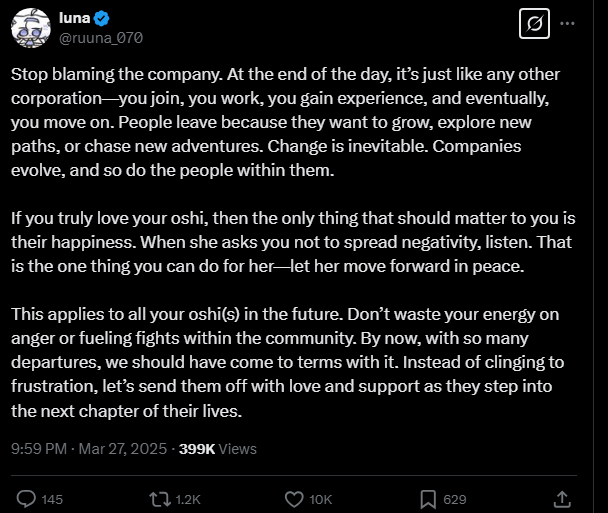Click the 629 bookmarks count
Screen dimensions: 608x513
(x=455, y=499)
